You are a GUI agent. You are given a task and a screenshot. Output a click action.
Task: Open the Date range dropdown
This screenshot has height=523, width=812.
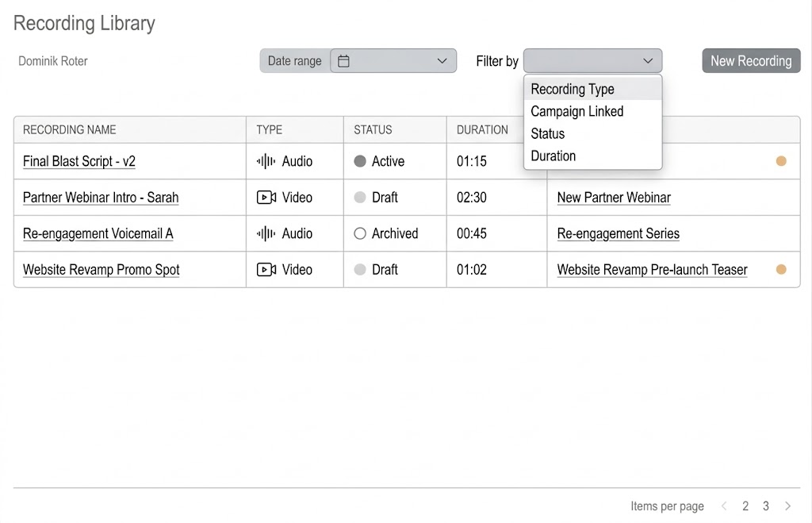pos(393,61)
